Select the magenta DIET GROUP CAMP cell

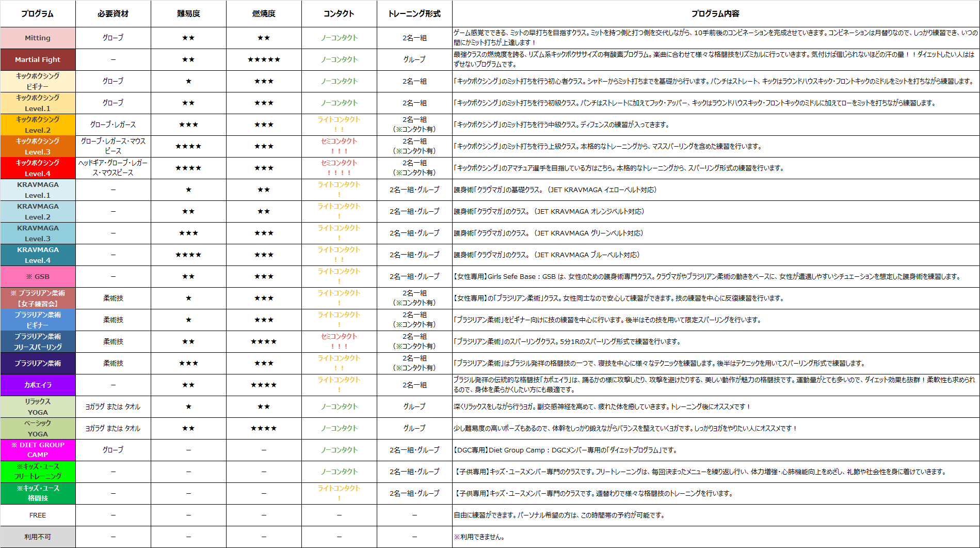click(x=38, y=450)
